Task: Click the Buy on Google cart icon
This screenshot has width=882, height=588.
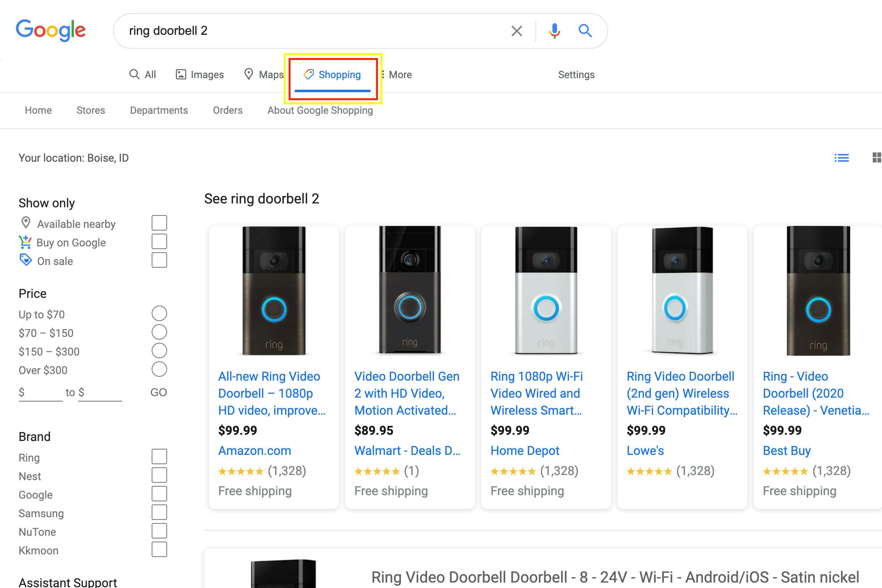Action: click(25, 242)
